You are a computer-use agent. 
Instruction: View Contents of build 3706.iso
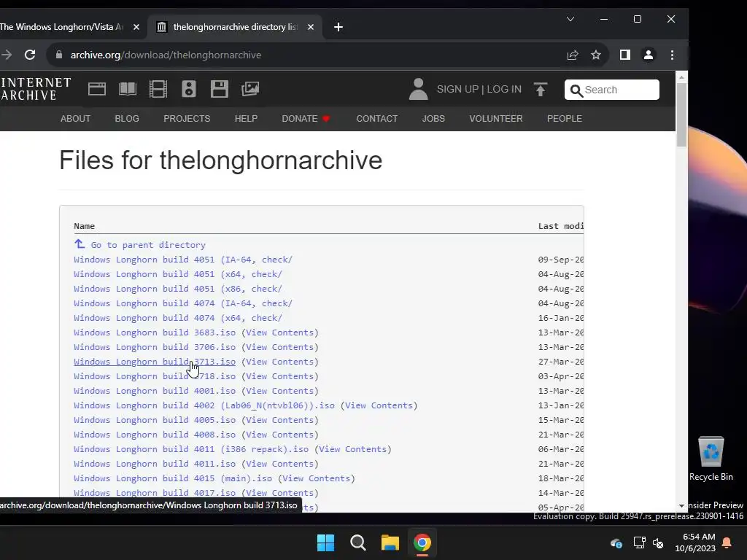point(280,347)
